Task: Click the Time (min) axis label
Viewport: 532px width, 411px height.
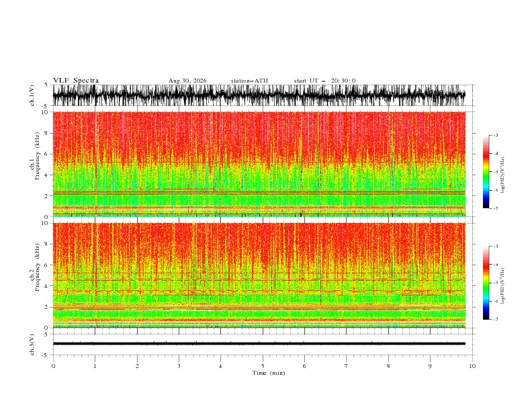Action: click(x=269, y=373)
